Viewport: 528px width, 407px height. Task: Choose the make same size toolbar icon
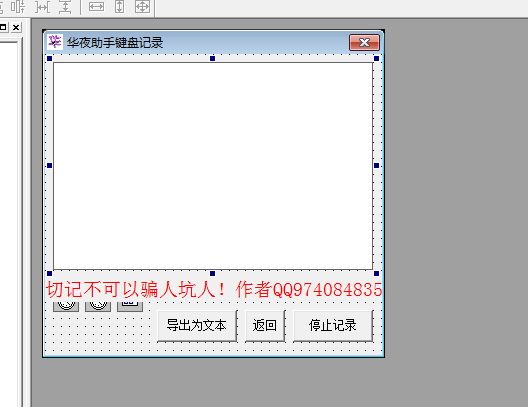pos(142,7)
